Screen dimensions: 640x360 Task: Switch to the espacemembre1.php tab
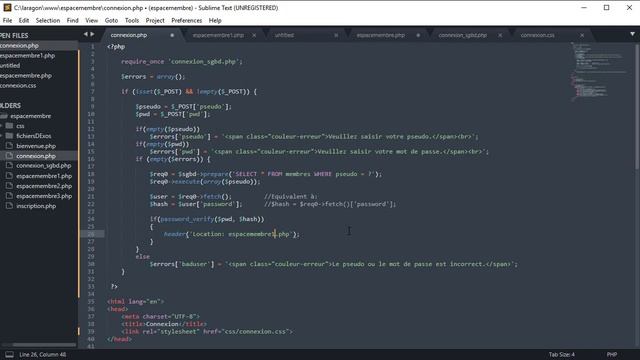(x=218, y=35)
